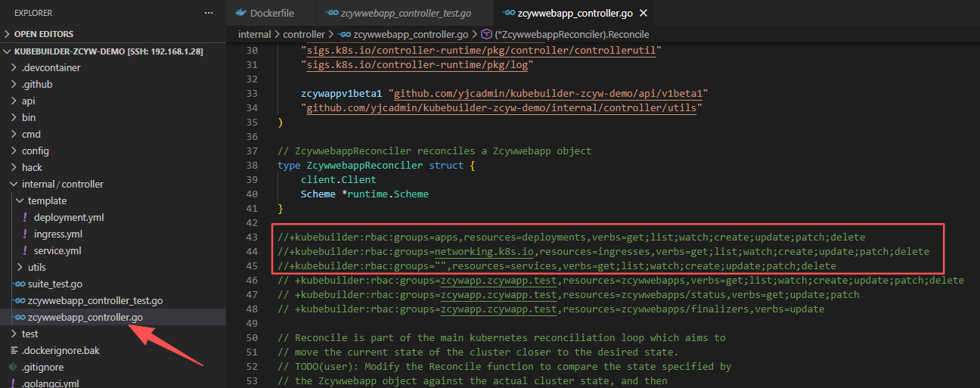Switch to the Dockerfile tab
The image size is (980, 388).
click(264, 14)
